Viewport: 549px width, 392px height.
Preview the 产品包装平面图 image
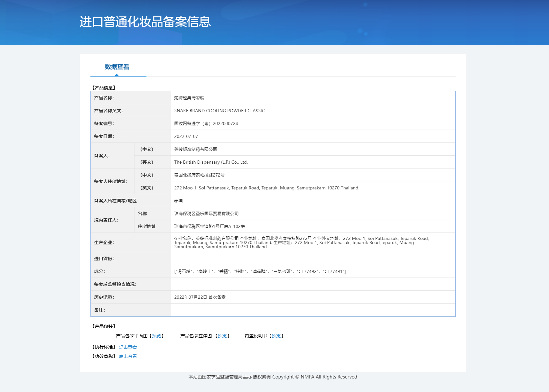pos(156,336)
